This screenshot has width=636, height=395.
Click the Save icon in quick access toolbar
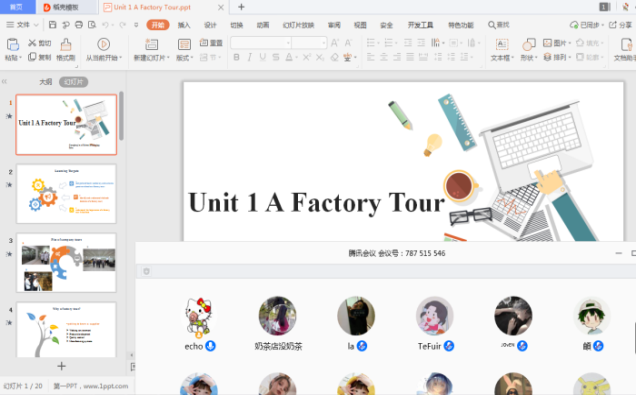[53, 25]
